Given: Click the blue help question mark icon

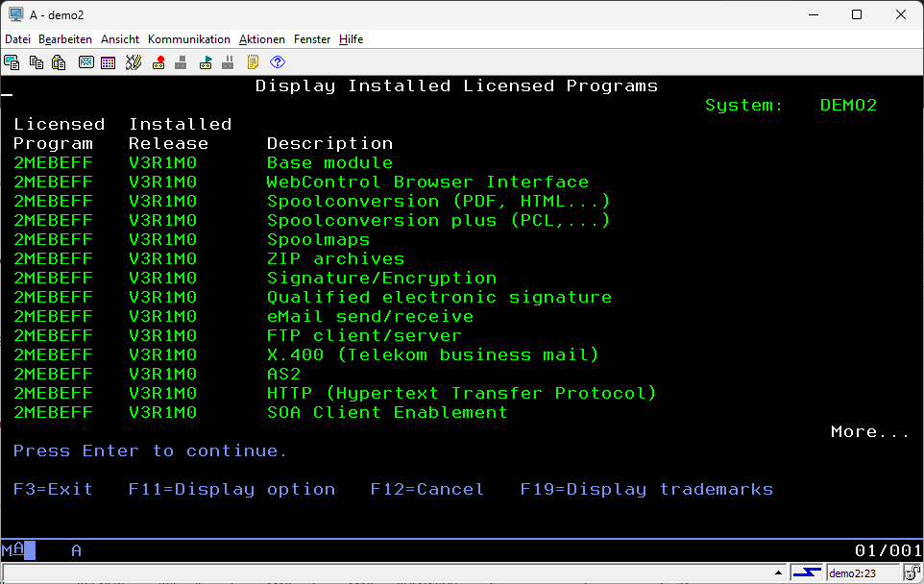Looking at the screenshot, I should (x=278, y=62).
